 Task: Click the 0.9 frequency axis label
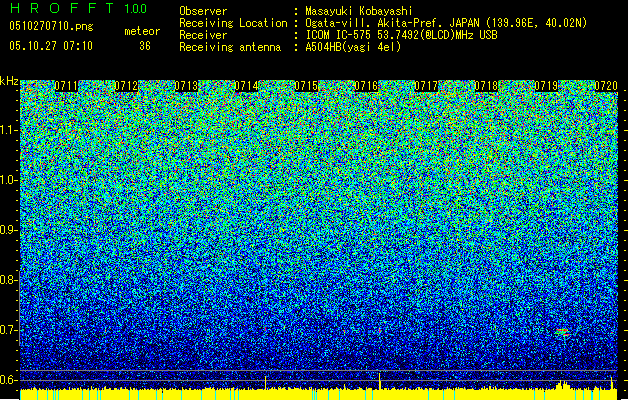pyautogui.click(x=8, y=230)
